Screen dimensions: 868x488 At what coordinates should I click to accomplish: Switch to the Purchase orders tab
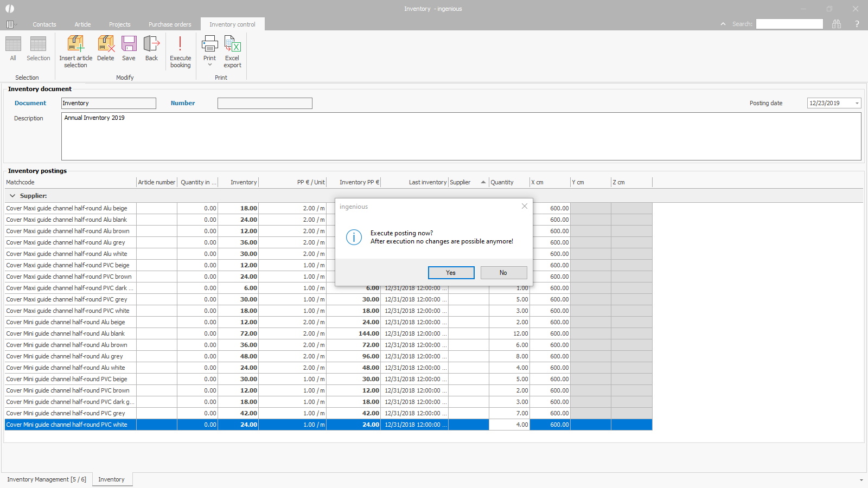coord(170,24)
